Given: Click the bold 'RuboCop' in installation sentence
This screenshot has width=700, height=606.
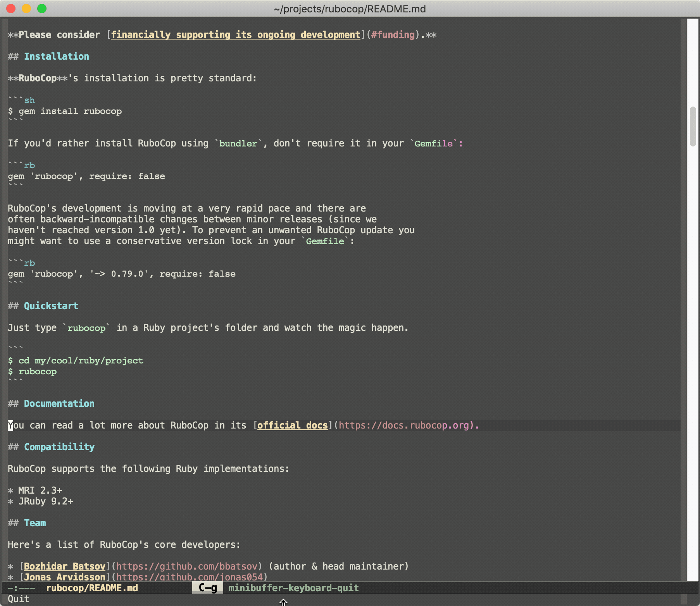Looking at the screenshot, I should 38,78.
